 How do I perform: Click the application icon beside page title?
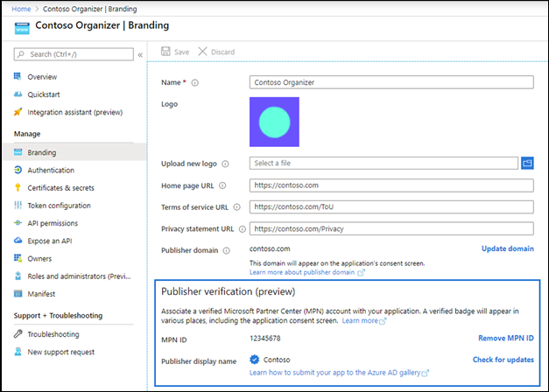tap(22, 28)
